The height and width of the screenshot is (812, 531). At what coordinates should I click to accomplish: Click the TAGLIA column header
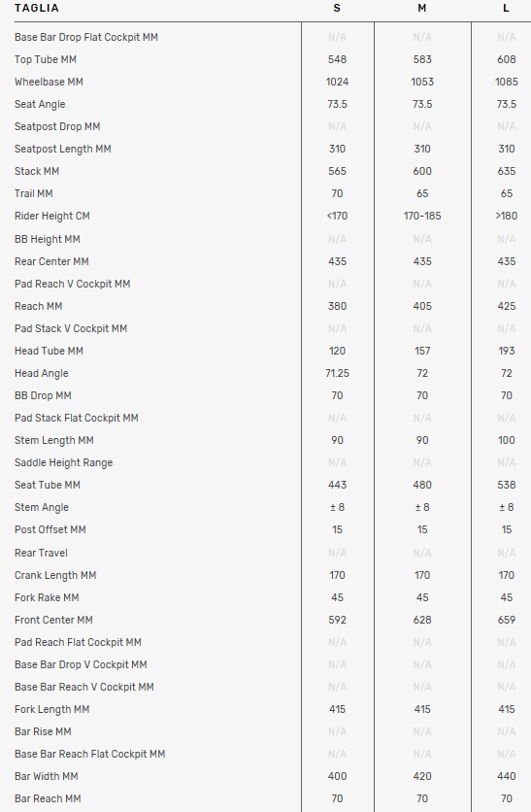36,9
